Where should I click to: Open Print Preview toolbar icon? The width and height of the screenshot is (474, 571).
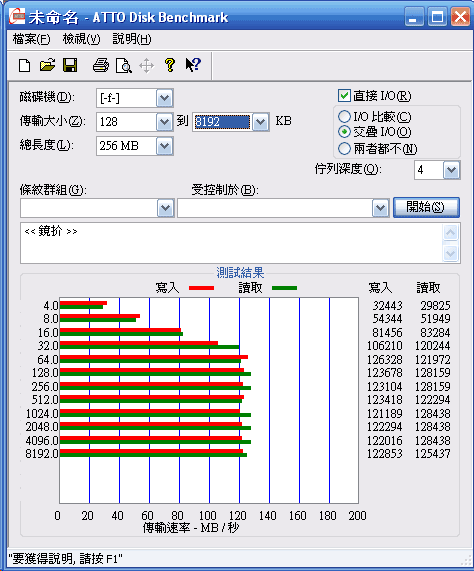point(124,66)
